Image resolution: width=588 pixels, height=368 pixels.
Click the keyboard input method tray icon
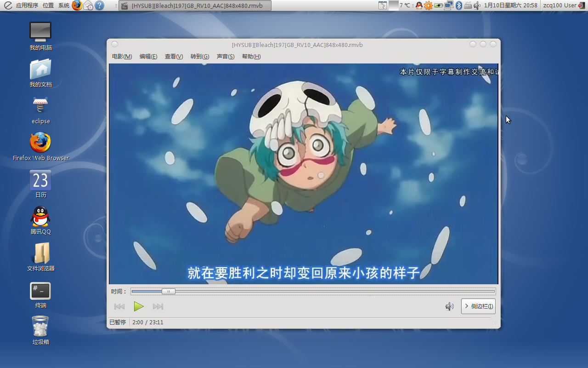click(468, 6)
